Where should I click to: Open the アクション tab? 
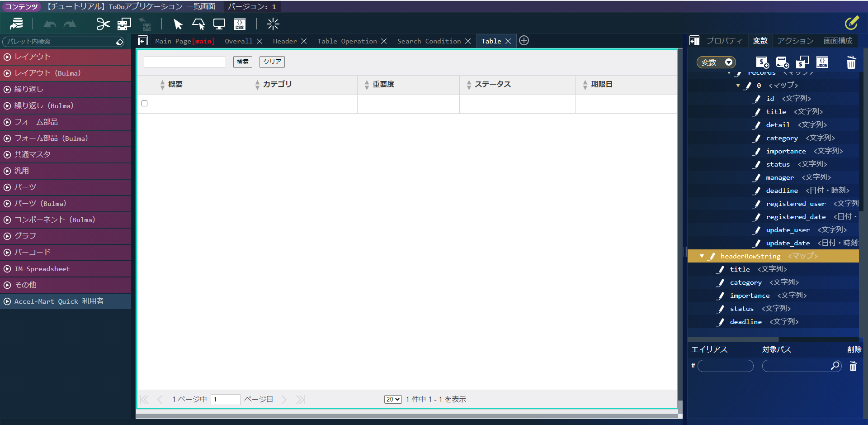pos(796,41)
